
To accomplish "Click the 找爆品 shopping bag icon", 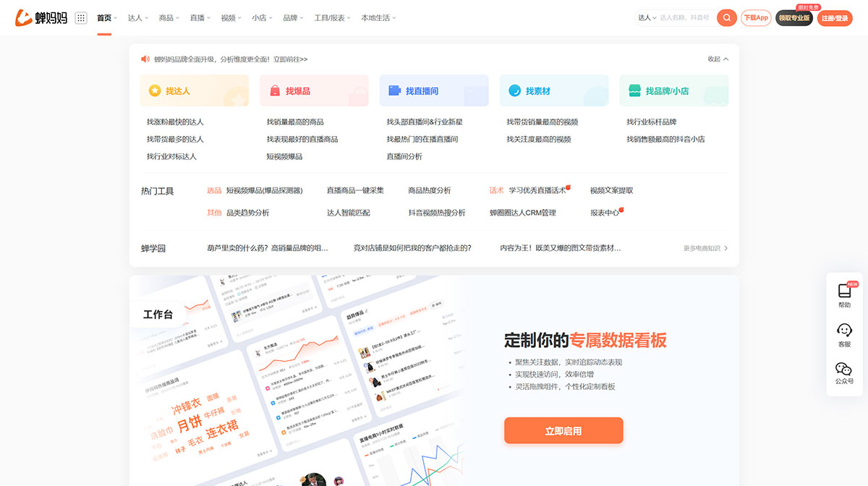I will pos(276,90).
